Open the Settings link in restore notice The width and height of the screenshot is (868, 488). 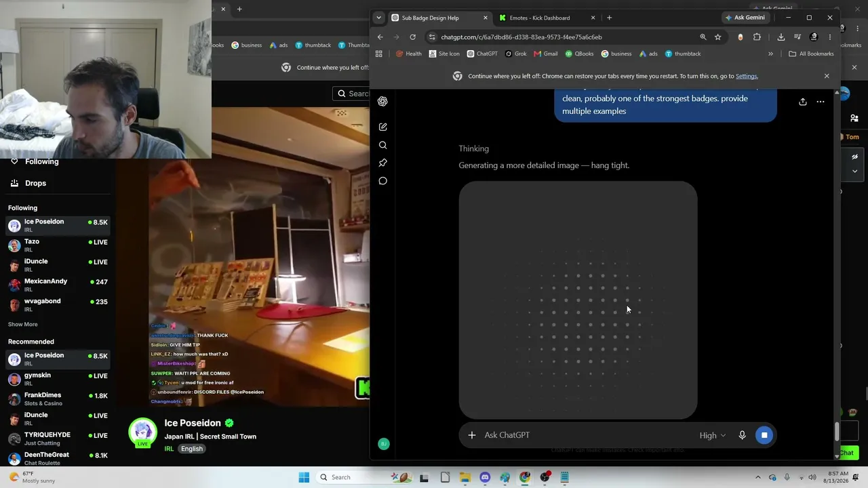(x=747, y=76)
